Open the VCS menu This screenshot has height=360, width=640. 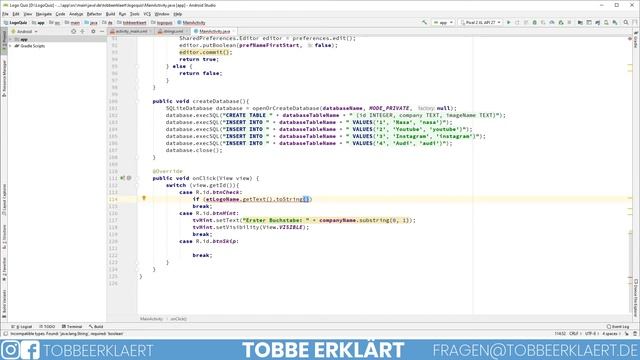pyautogui.click(x=147, y=14)
